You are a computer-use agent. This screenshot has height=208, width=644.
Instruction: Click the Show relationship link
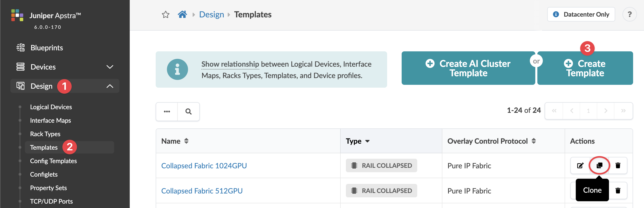[230, 64]
